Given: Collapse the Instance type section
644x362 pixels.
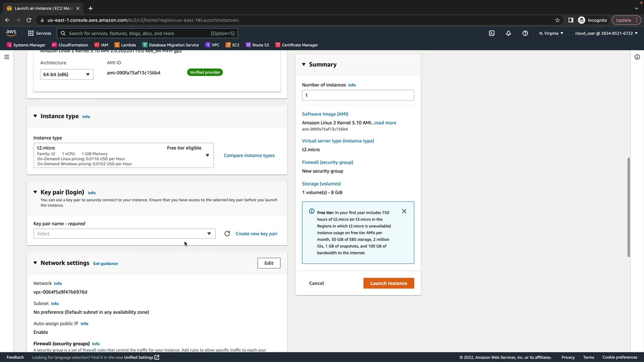Looking at the screenshot, I should point(35,116).
